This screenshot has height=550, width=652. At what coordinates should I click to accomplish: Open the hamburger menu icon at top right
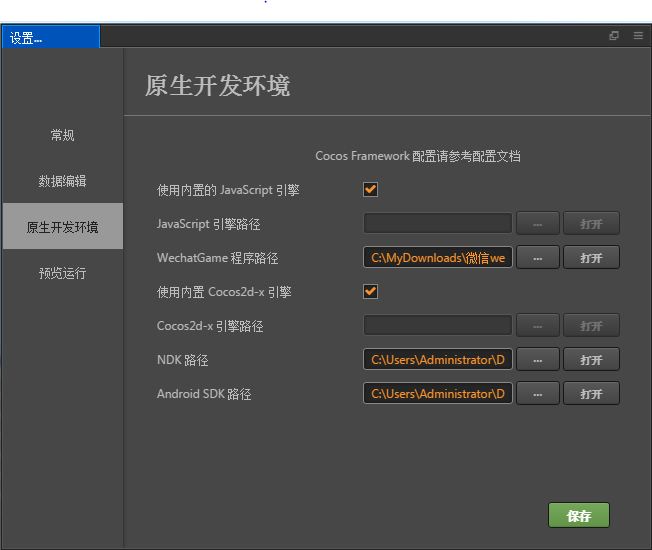click(x=638, y=36)
